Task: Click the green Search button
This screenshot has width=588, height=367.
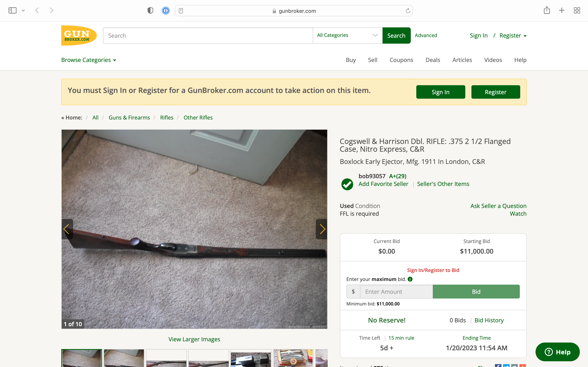Action: tap(396, 35)
